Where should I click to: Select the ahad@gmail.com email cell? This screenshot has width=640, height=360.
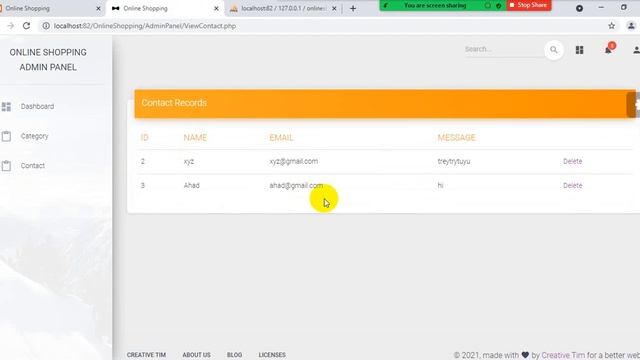coord(296,186)
